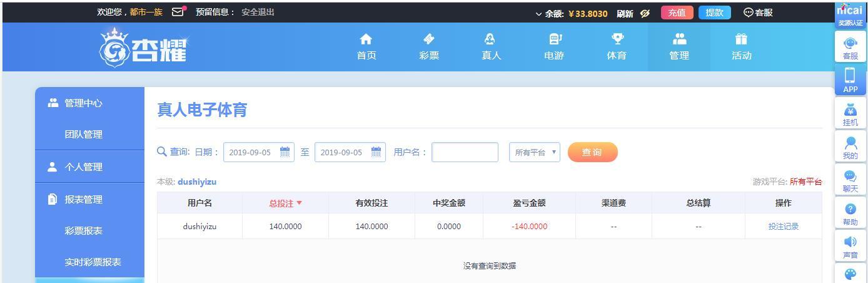868x283 pixels.
Task: Open right sidebar palette theme icon
Action: [850, 274]
